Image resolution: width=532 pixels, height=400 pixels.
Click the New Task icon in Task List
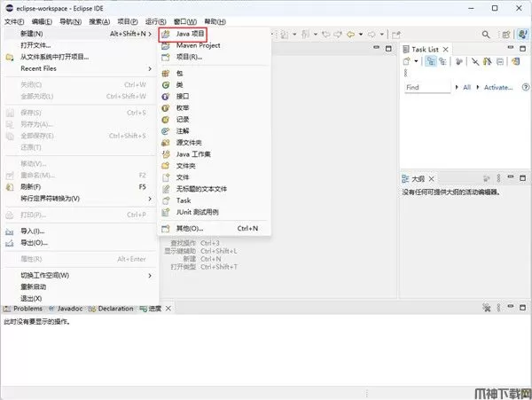point(406,61)
